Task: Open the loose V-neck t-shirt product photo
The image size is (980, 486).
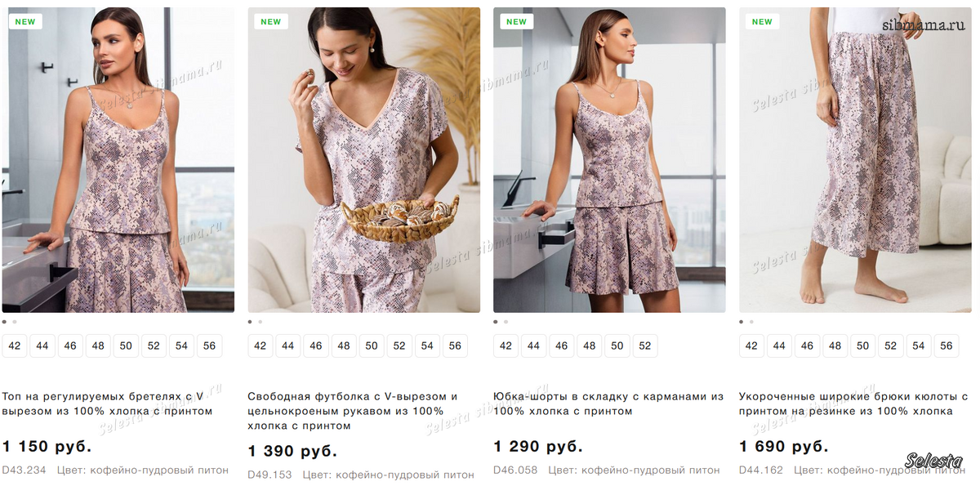Action: [x=363, y=160]
